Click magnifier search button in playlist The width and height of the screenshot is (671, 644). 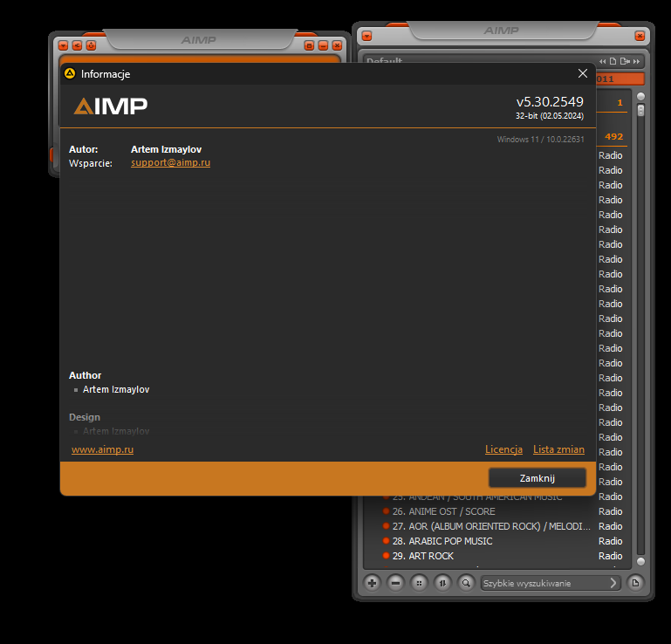point(466,583)
